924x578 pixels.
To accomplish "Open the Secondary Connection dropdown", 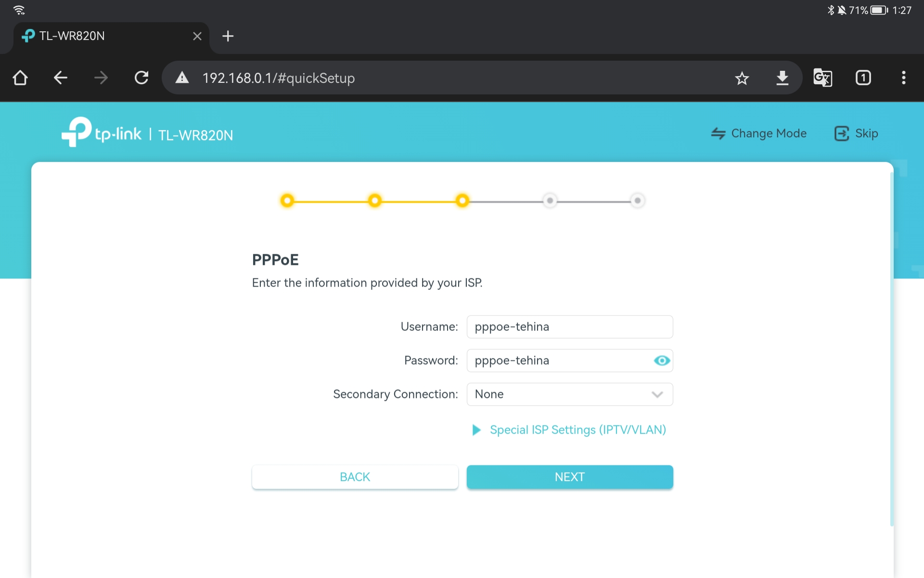I will (569, 394).
